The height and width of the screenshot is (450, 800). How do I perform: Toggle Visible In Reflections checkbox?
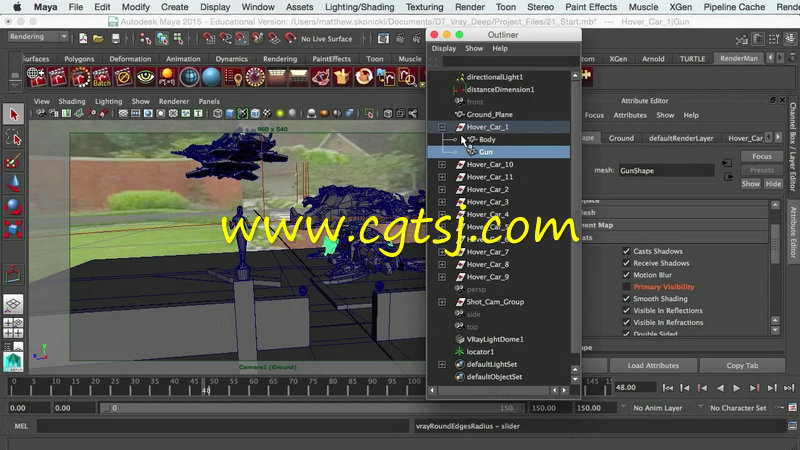coord(626,310)
